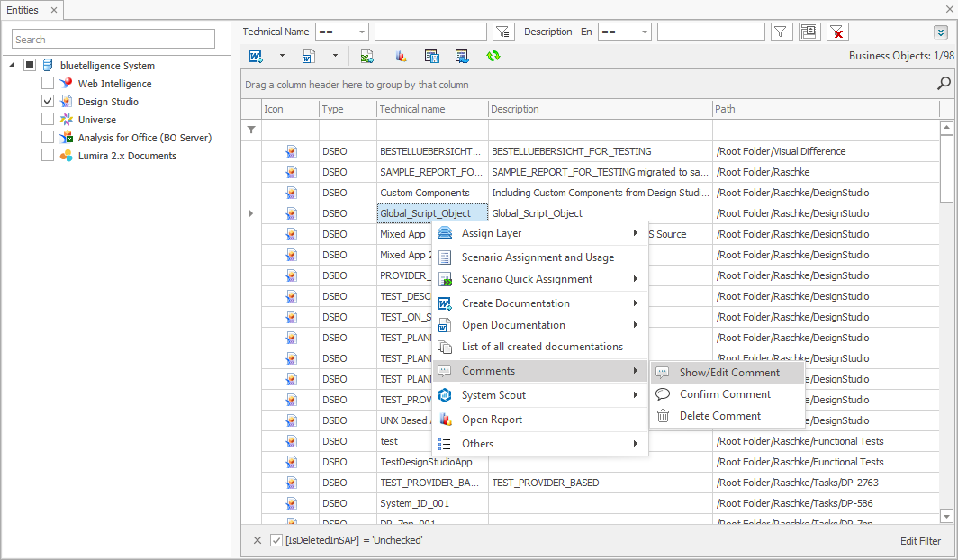Apply the Description filter funnel
Image resolution: width=958 pixels, height=560 pixels.
pyautogui.click(x=780, y=31)
